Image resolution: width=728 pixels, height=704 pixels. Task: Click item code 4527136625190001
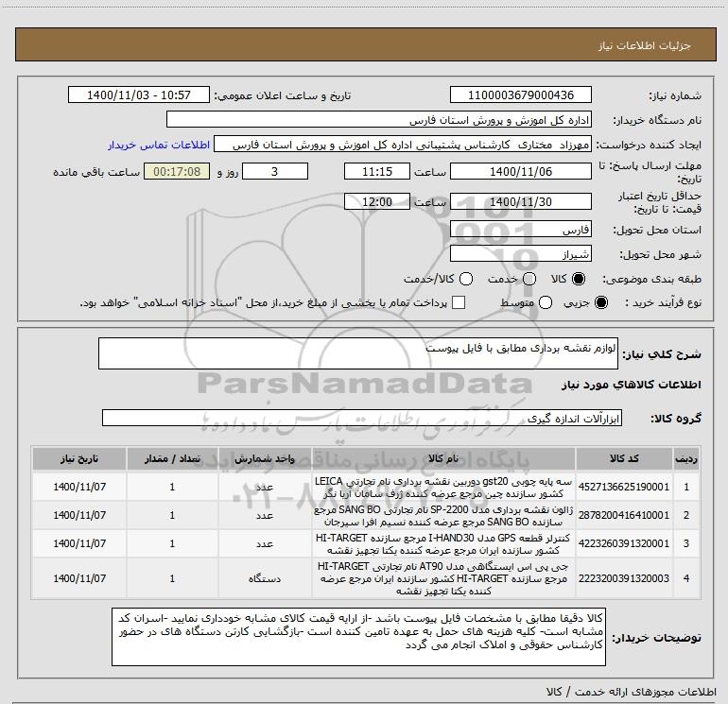pyautogui.click(x=624, y=487)
